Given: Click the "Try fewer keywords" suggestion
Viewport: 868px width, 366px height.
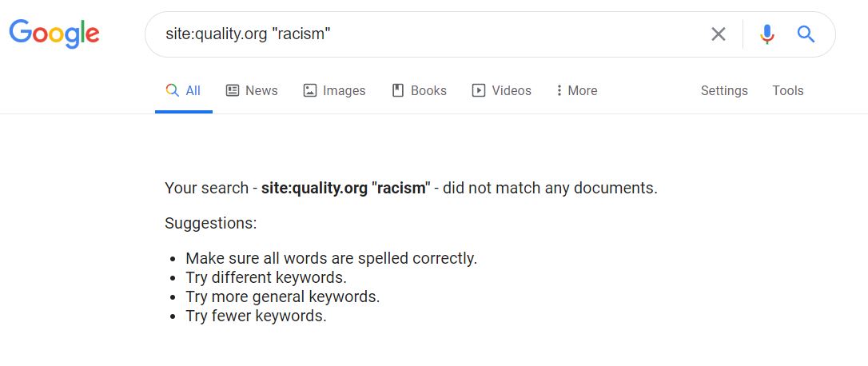Looking at the screenshot, I should coord(256,316).
